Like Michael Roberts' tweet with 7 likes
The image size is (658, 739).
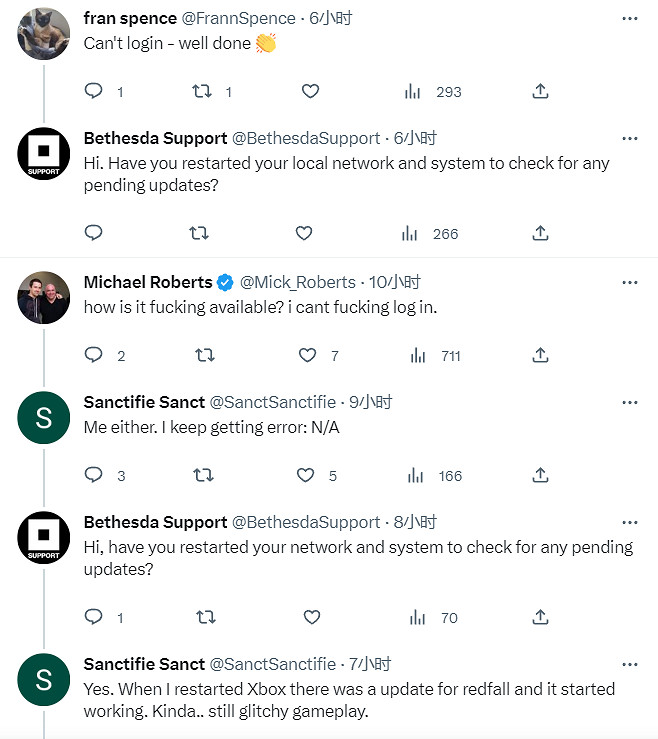click(x=308, y=355)
